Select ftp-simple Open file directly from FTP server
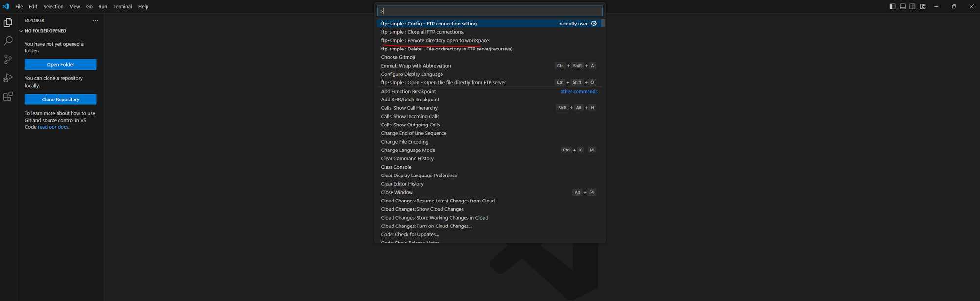The width and height of the screenshot is (980, 301). click(x=489, y=82)
